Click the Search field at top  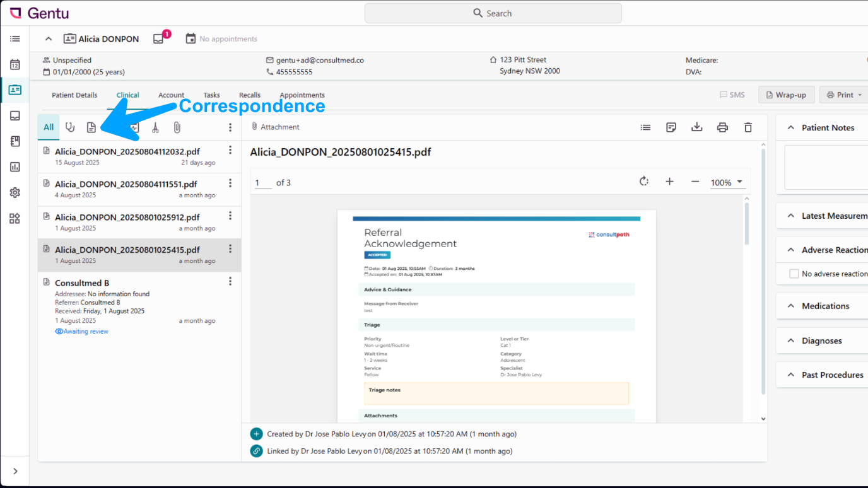coord(493,13)
